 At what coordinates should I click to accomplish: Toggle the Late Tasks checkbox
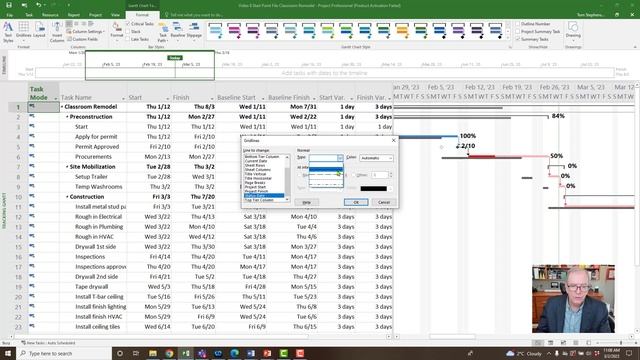click(x=128, y=39)
